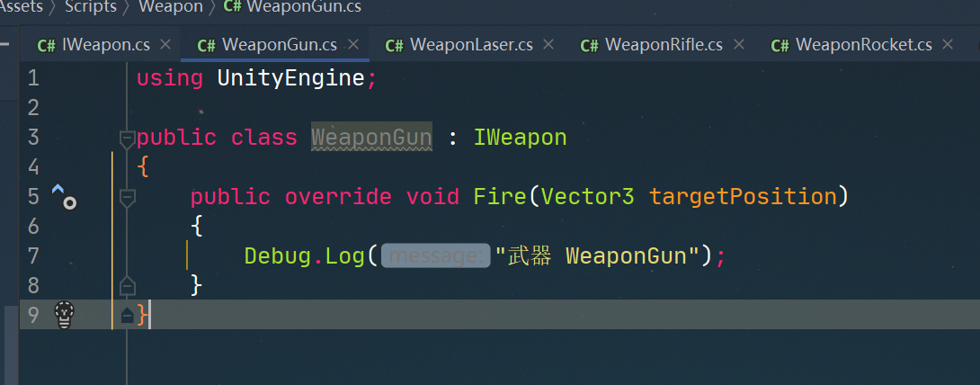Close the WeaponRifle.cs tab
This screenshot has height=385, width=980.
[x=739, y=44]
